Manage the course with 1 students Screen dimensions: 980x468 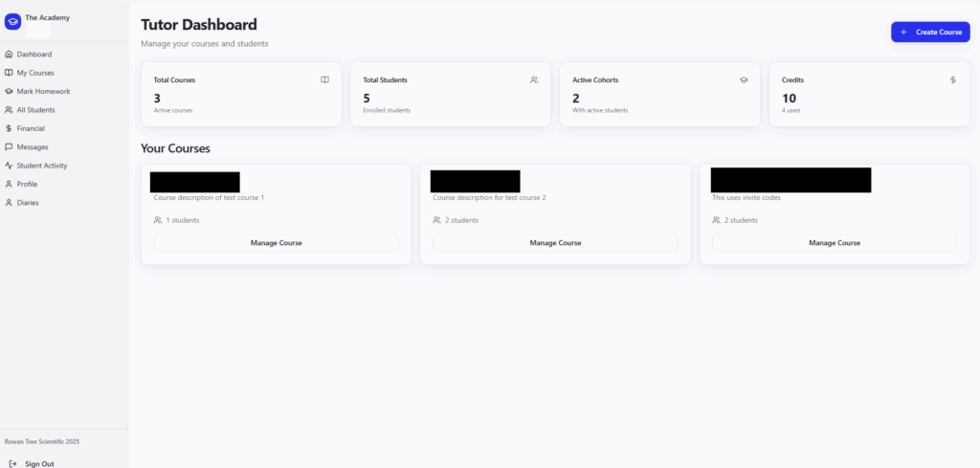pyautogui.click(x=276, y=243)
